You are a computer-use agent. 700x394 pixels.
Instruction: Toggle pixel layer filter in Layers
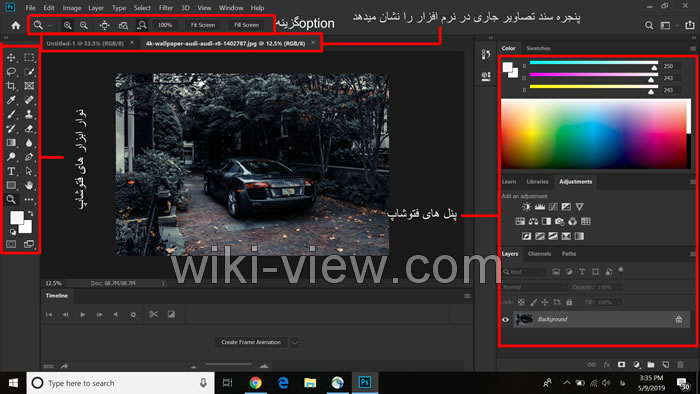click(x=556, y=272)
